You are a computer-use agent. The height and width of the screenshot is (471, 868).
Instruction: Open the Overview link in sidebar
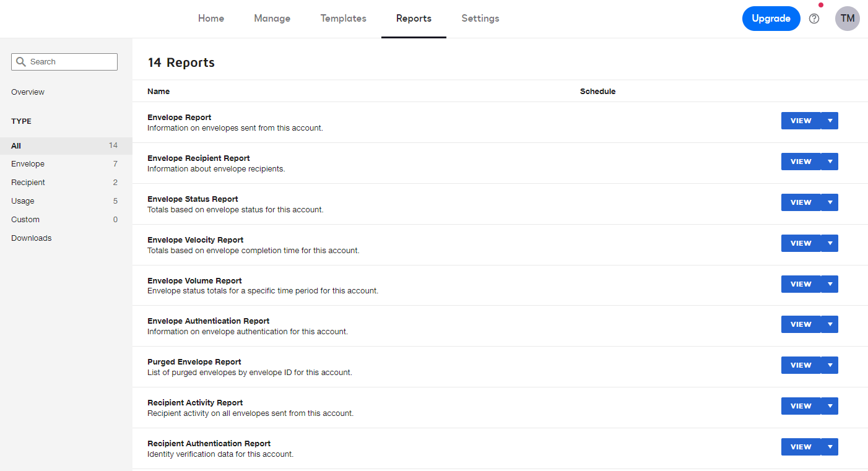pos(28,92)
